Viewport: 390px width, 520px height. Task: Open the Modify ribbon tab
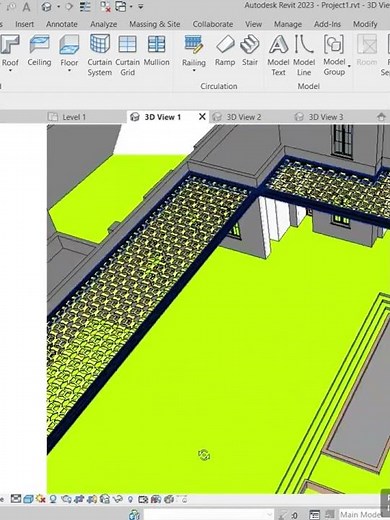click(x=365, y=24)
